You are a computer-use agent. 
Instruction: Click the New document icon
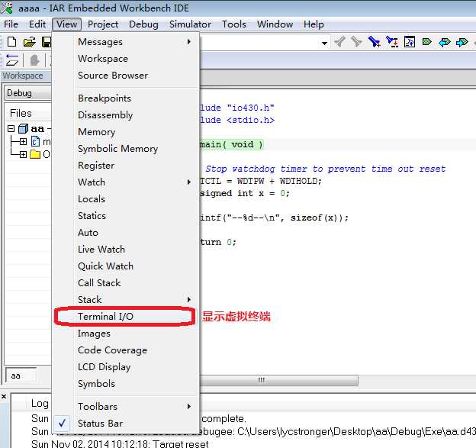pyautogui.click(x=11, y=42)
